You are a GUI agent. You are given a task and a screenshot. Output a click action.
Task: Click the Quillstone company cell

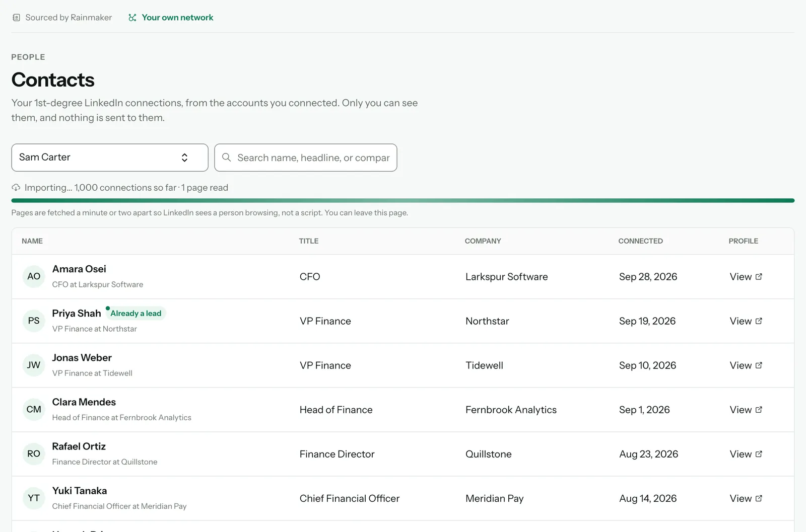489,454
